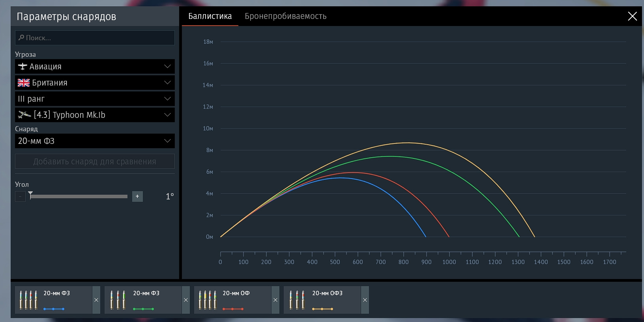644x322 pixels.
Task: Click Добавить снаряд для сравнения button
Action: point(95,162)
